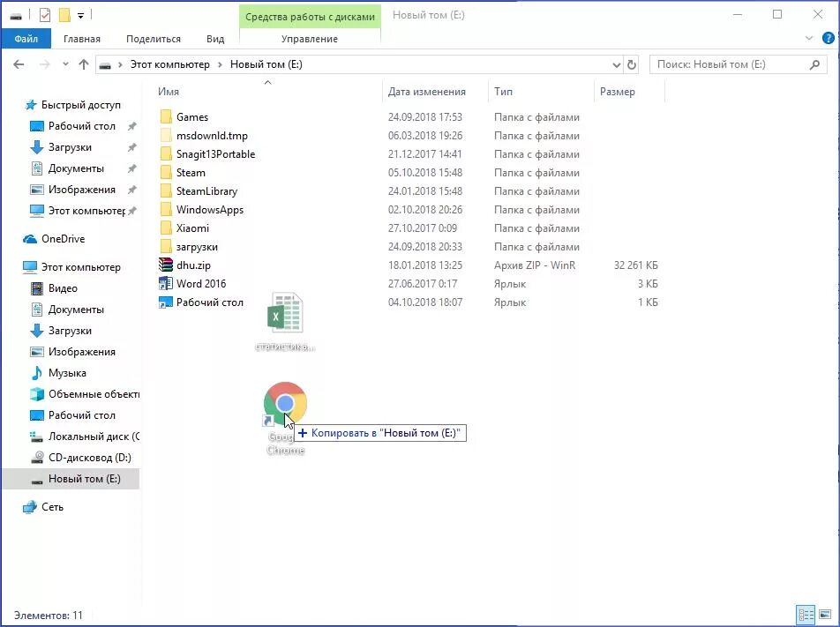Sort by the Дата изменения column header

click(426, 92)
